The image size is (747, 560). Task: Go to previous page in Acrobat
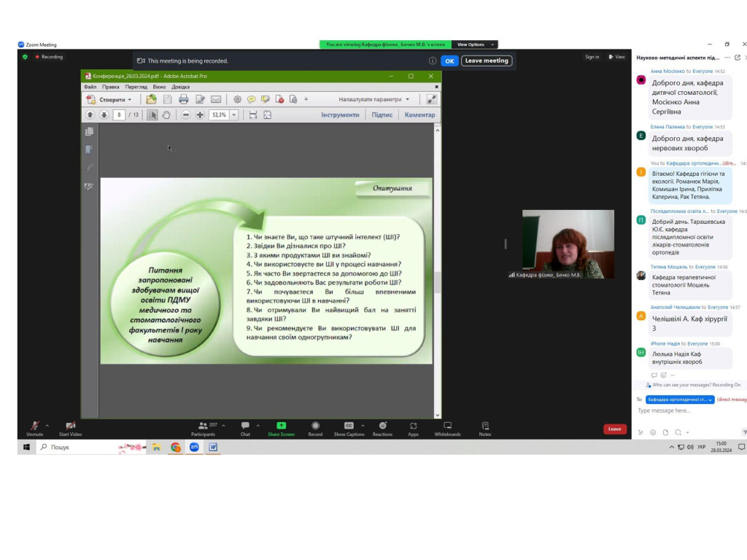point(90,114)
